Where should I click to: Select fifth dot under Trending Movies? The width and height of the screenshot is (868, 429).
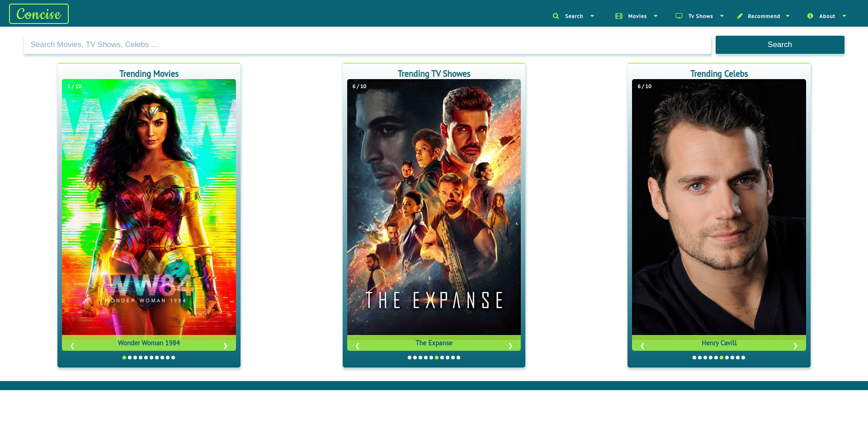146,358
